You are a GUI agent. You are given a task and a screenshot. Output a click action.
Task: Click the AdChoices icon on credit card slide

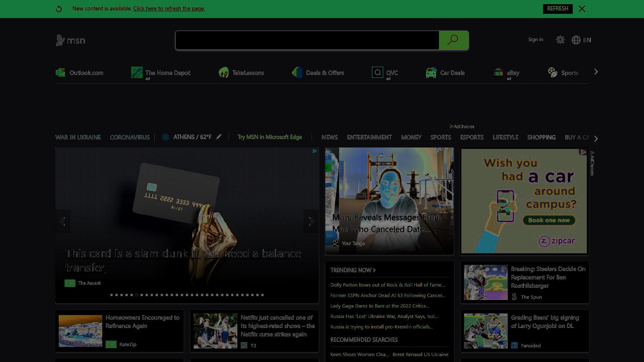[x=314, y=151]
